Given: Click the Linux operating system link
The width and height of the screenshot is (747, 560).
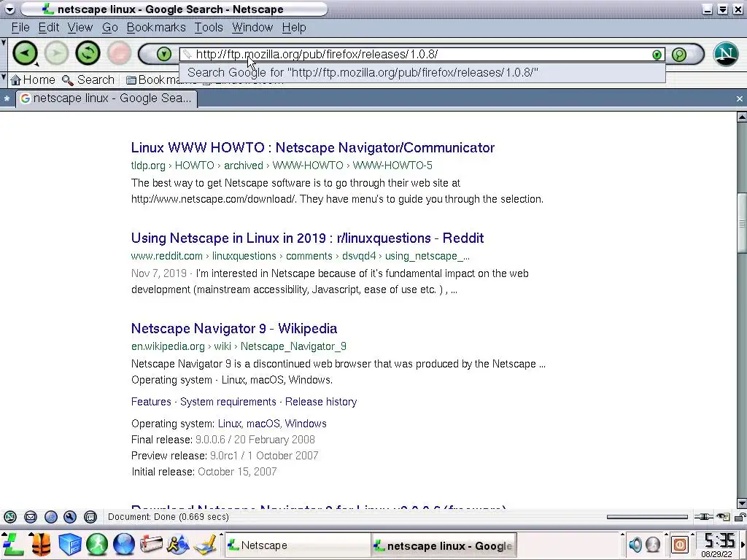Looking at the screenshot, I should click(x=230, y=424).
